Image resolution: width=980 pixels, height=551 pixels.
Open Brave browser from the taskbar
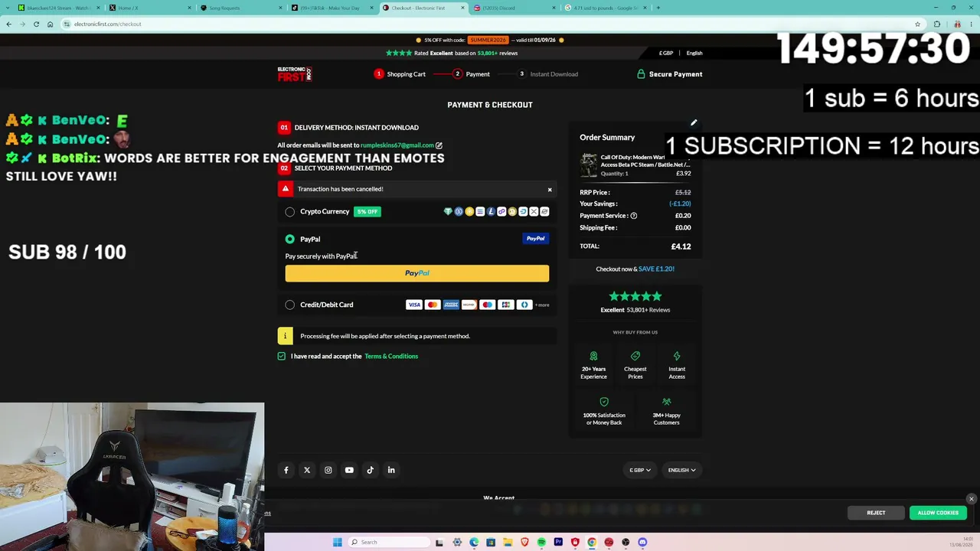pyautogui.click(x=524, y=542)
